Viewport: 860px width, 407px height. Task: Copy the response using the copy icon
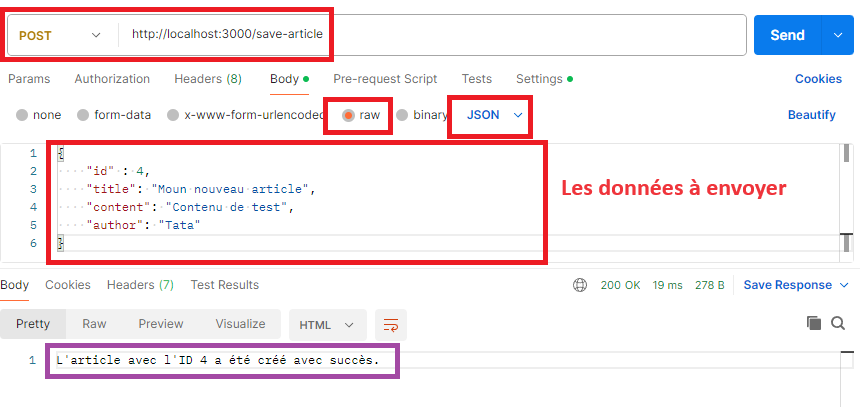pyautogui.click(x=814, y=323)
